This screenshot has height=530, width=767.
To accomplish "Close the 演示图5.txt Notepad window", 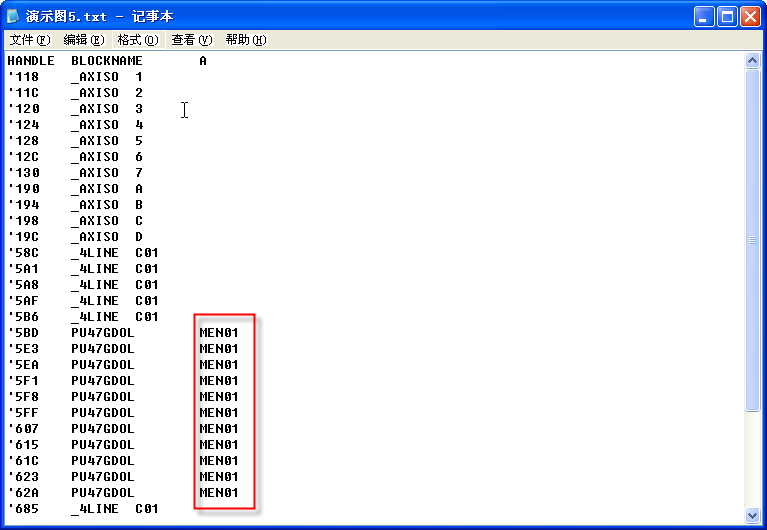I will pyautogui.click(x=751, y=16).
